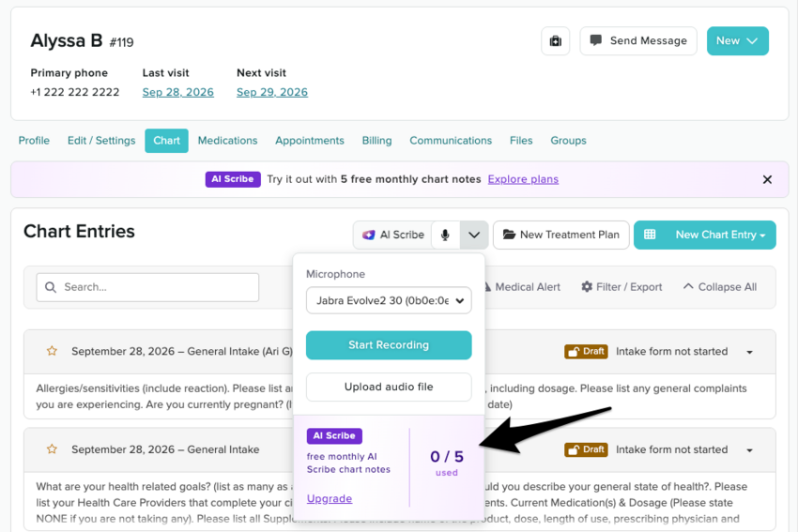Click the microphone icon beside AI Scribe
The width and height of the screenshot is (798, 532).
pyautogui.click(x=445, y=235)
